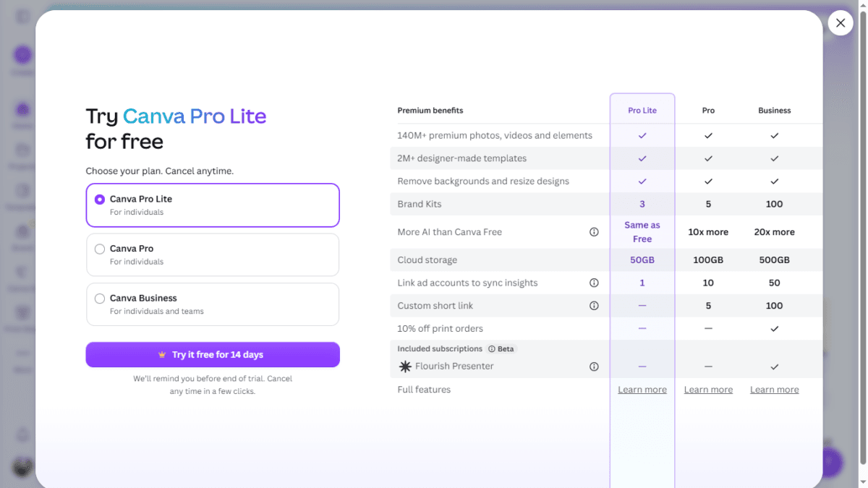868x488 pixels.
Task: Click the 10% off print orders label
Action: (x=440, y=328)
